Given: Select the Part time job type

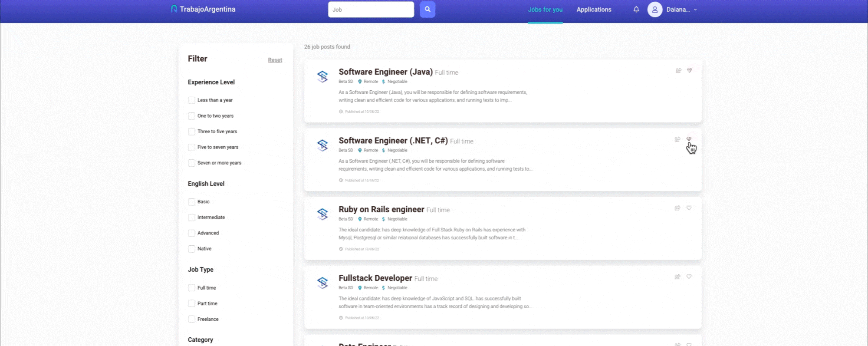Looking at the screenshot, I should click(x=191, y=303).
